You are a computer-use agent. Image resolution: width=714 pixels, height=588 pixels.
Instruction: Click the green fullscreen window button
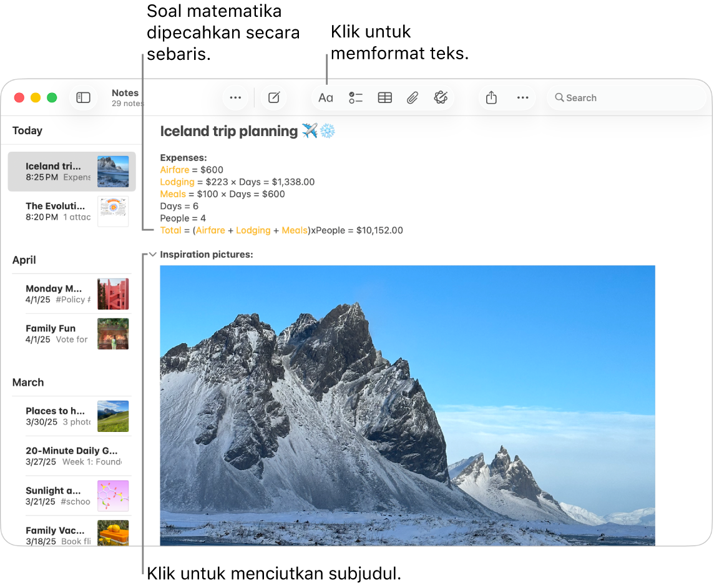(52, 97)
